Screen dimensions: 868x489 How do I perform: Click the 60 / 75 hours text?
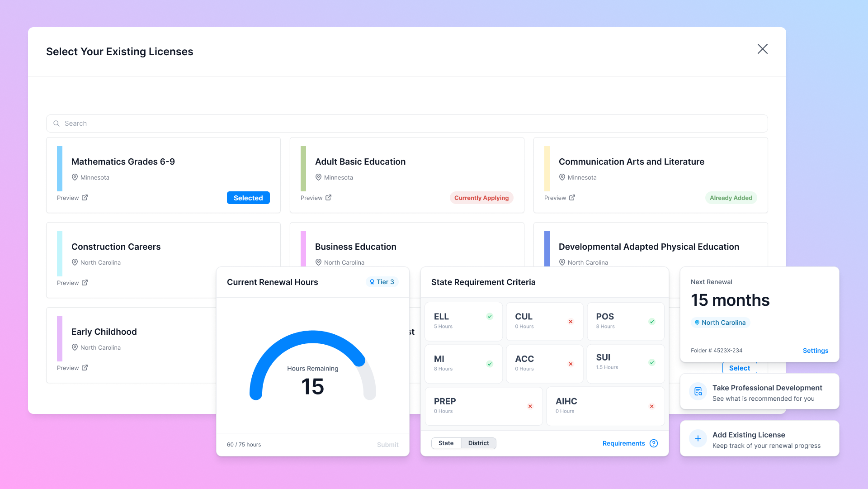tap(244, 445)
